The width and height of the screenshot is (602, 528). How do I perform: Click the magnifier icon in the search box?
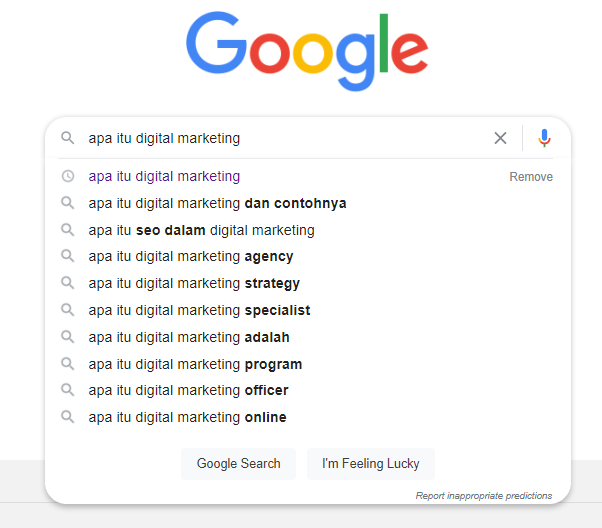68,138
